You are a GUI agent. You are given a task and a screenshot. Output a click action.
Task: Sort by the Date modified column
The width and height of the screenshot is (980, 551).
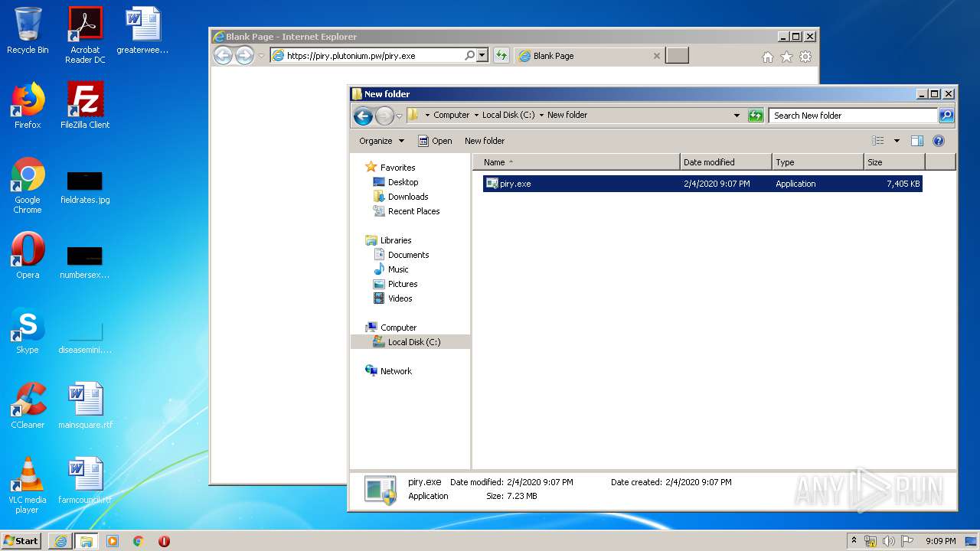(x=726, y=162)
